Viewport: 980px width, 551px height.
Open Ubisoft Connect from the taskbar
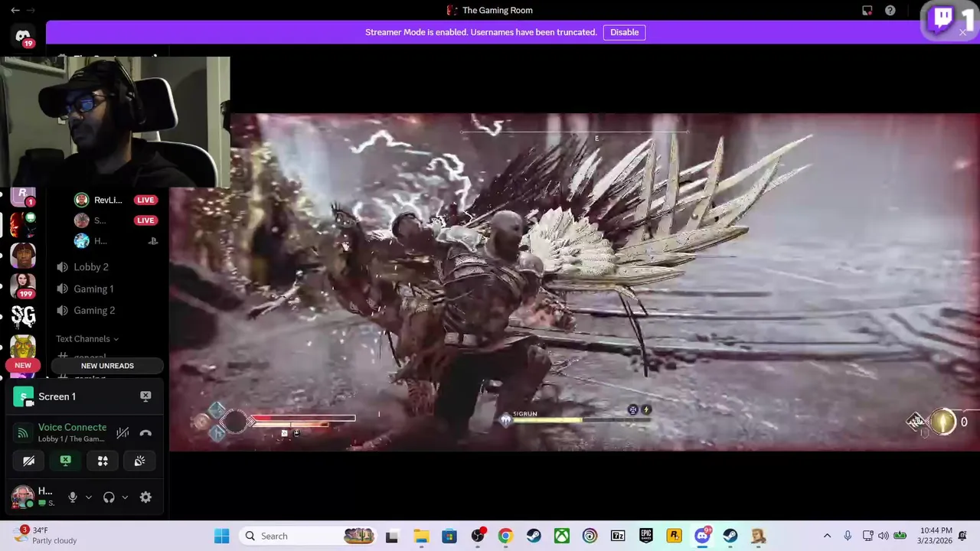(x=590, y=536)
